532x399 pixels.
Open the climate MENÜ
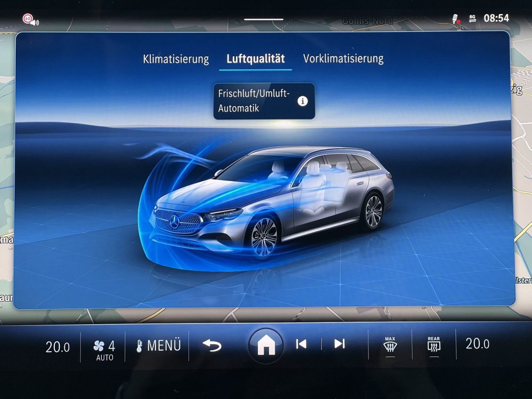(159, 345)
